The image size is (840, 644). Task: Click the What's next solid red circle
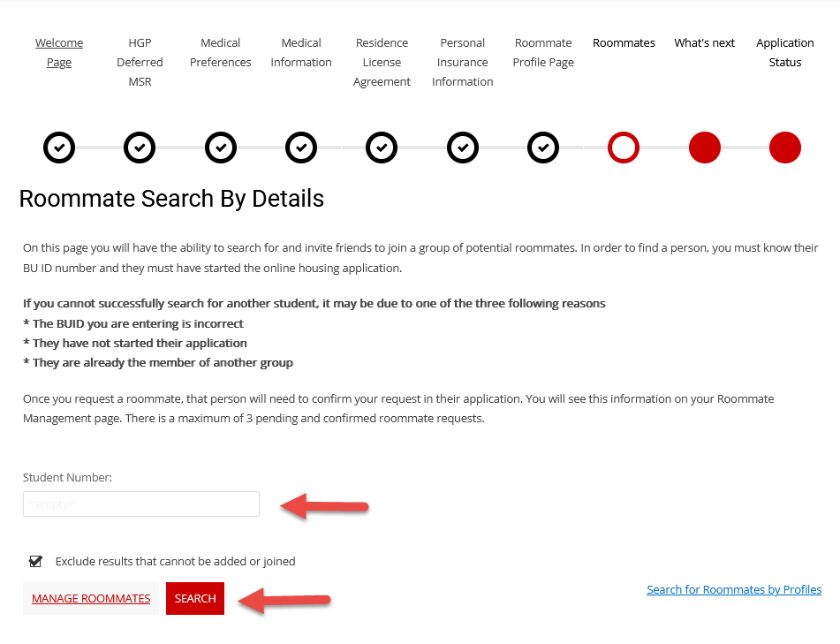705,148
